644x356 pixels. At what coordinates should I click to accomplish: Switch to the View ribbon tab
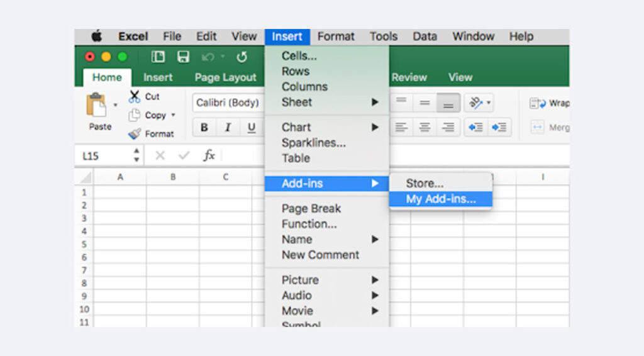(460, 77)
